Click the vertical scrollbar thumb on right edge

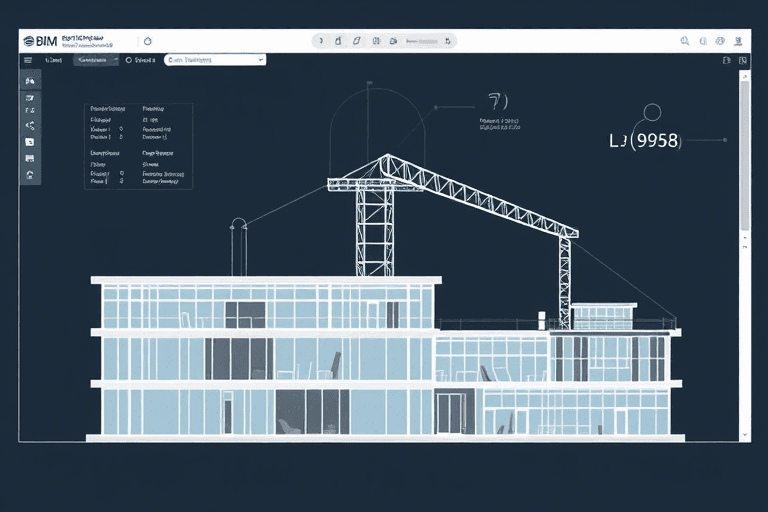(x=744, y=150)
